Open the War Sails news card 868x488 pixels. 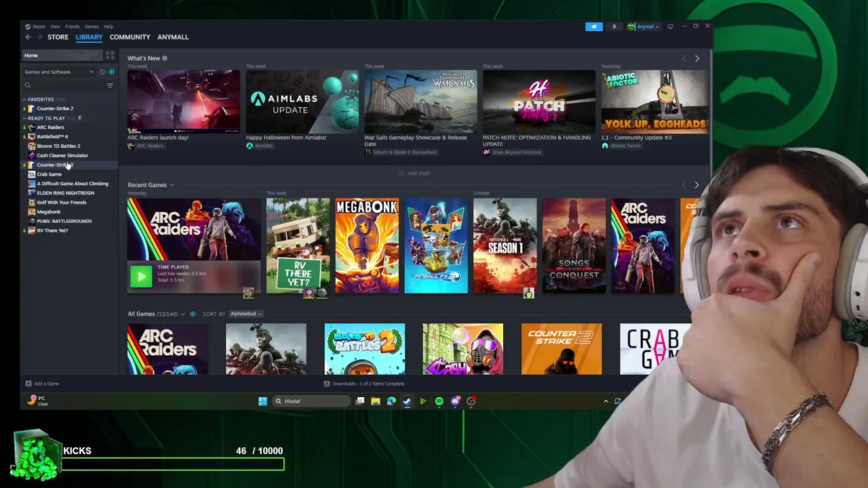pyautogui.click(x=420, y=102)
